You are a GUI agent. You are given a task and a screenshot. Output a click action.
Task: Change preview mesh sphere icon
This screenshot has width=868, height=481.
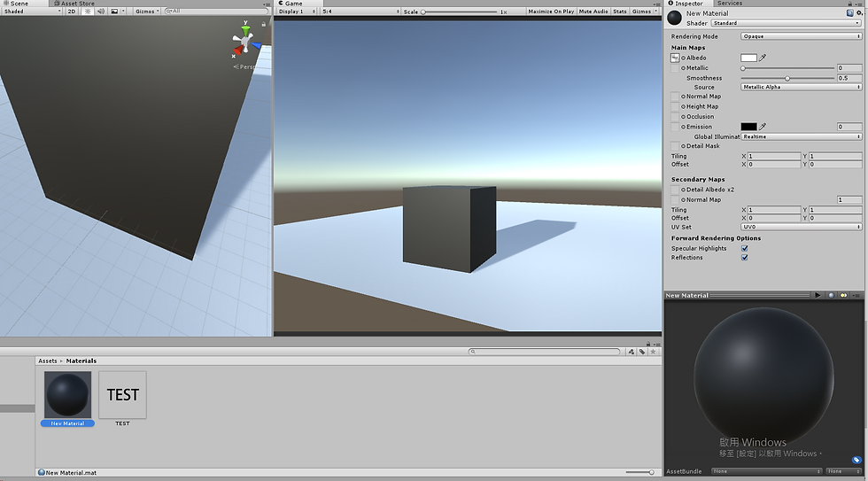pyautogui.click(x=831, y=295)
